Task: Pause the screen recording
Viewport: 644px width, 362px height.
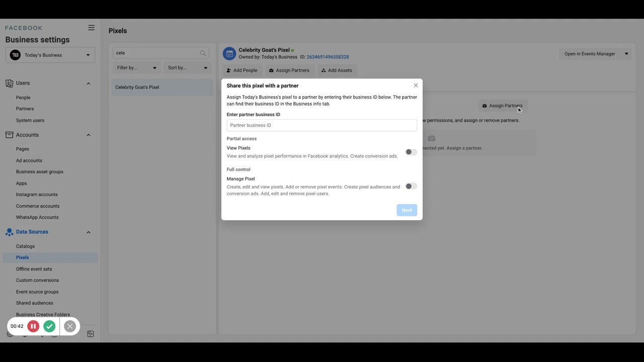Action: click(33, 326)
